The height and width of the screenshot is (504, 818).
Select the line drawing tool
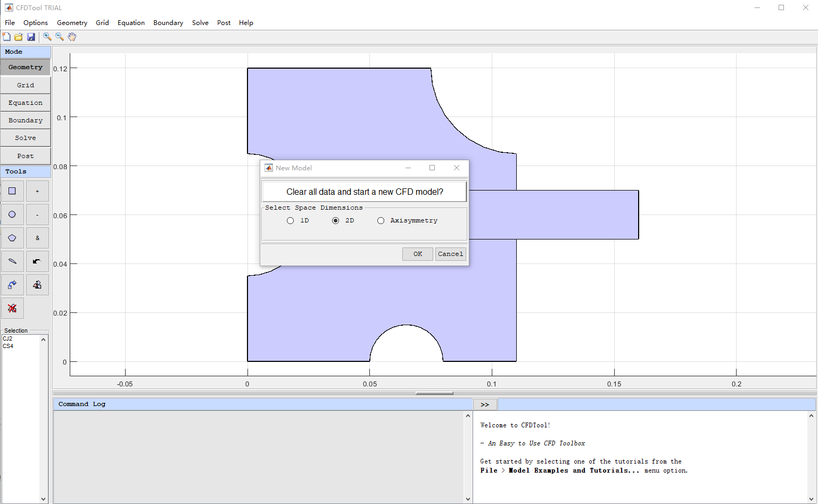point(12,261)
